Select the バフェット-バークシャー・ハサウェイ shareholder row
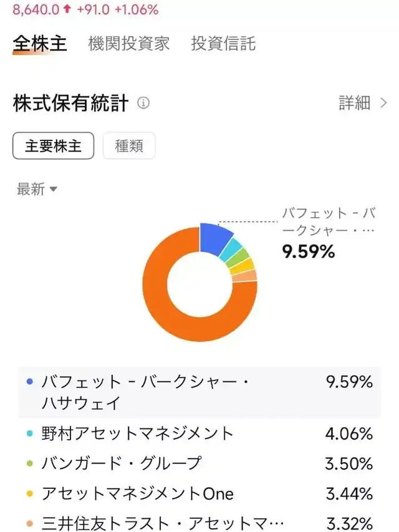This screenshot has width=399, height=532. 199,392
